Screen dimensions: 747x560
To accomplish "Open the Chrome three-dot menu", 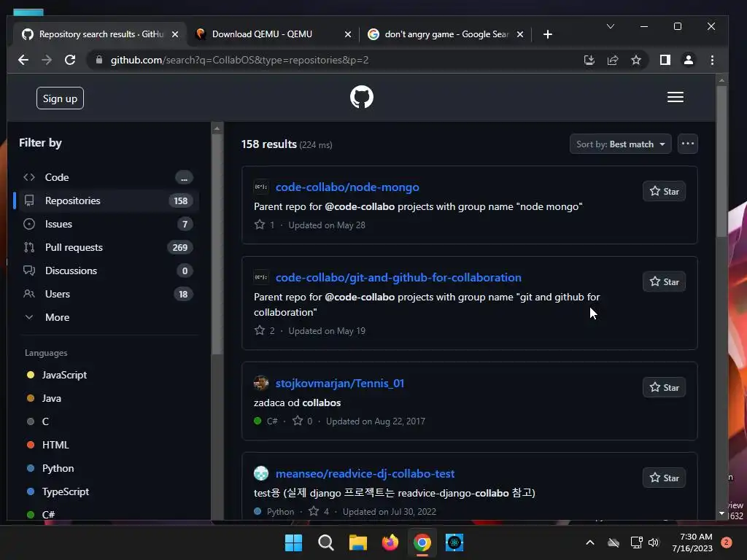I will click(712, 60).
